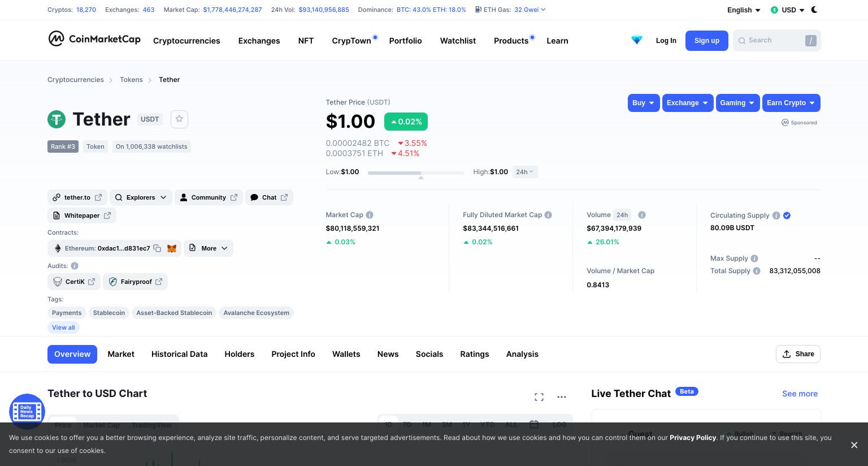Click the low-high price range bar

pos(415,172)
